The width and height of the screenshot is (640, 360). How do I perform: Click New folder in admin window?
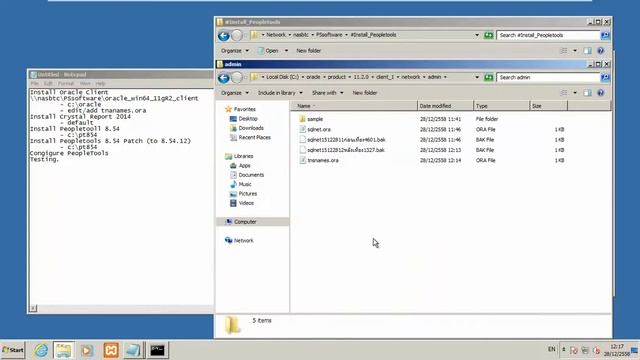point(364,93)
